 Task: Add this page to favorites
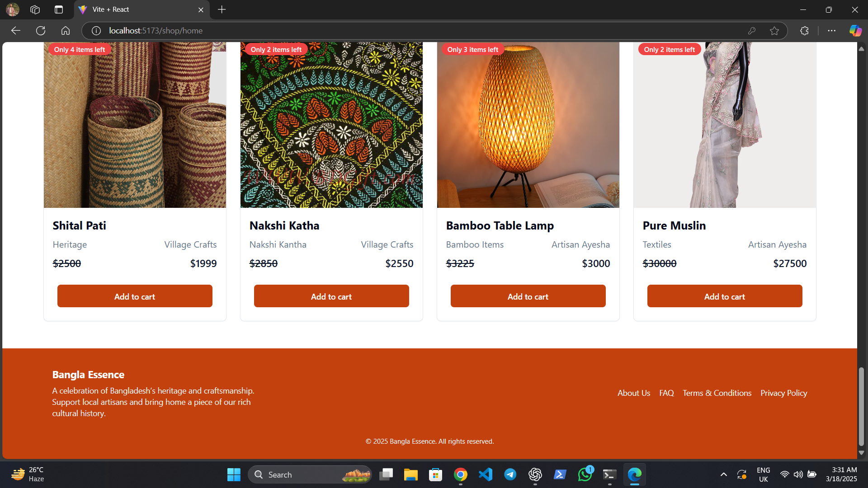[x=775, y=31]
